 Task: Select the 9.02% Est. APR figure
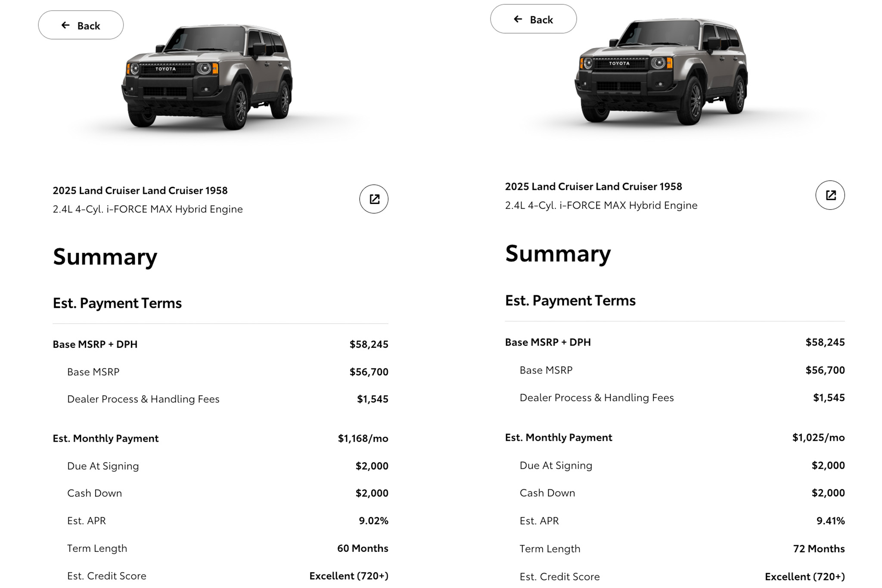[x=373, y=521]
